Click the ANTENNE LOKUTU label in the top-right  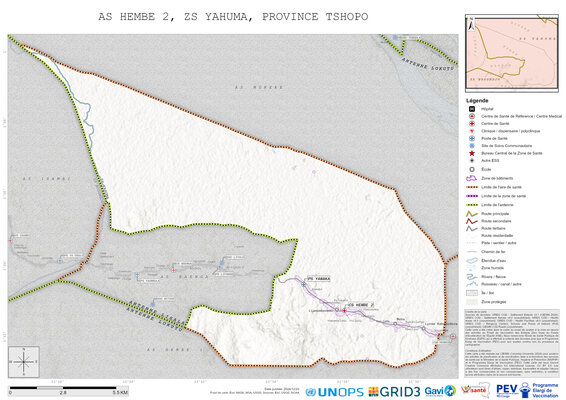(x=427, y=64)
